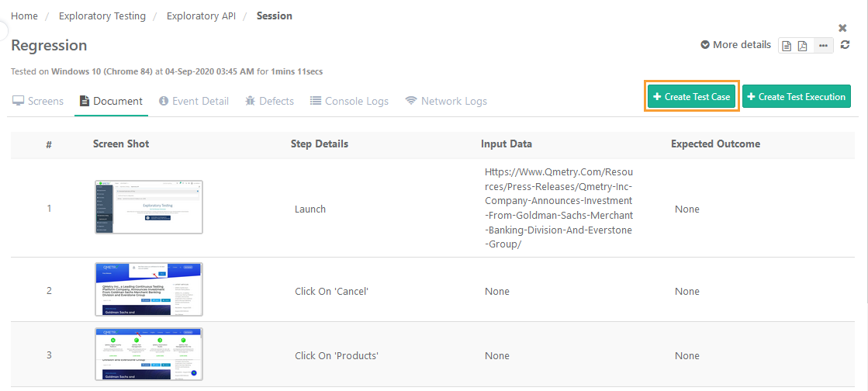Image resolution: width=868 pixels, height=391 pixels.
Task: Click the Console Logs list icon
Action: tap(316, 101)
